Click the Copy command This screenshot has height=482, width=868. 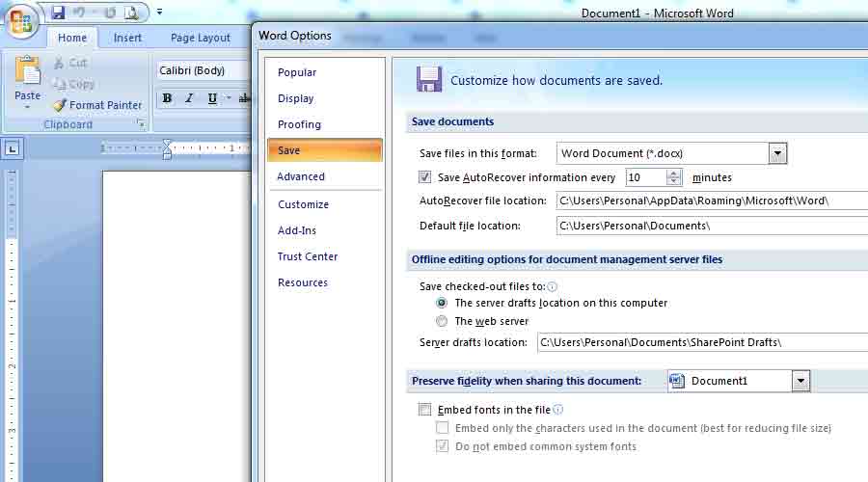[73, 84]
